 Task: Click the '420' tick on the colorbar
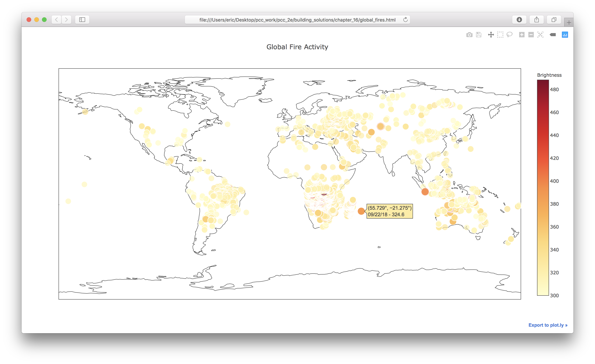click(x=554, y=158)
